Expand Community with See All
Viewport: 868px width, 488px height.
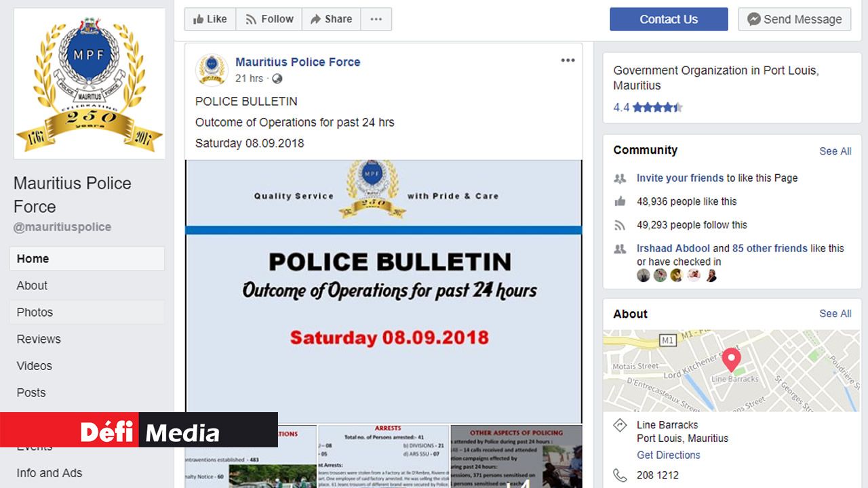(835, 151)
